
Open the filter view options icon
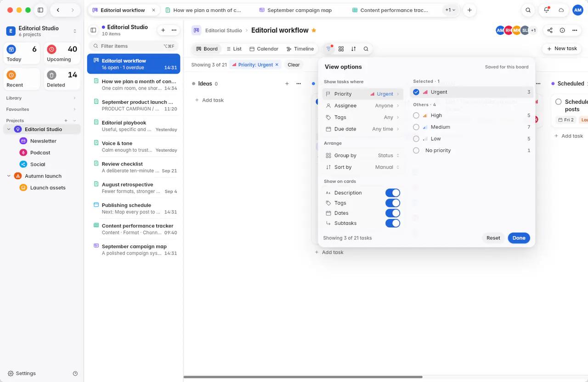pos(328,49)
